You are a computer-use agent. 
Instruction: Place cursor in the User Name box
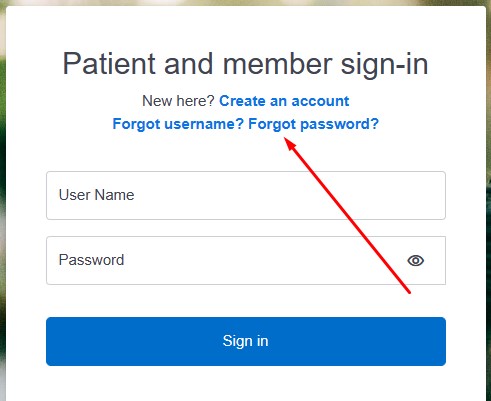(x=246, y=195)
